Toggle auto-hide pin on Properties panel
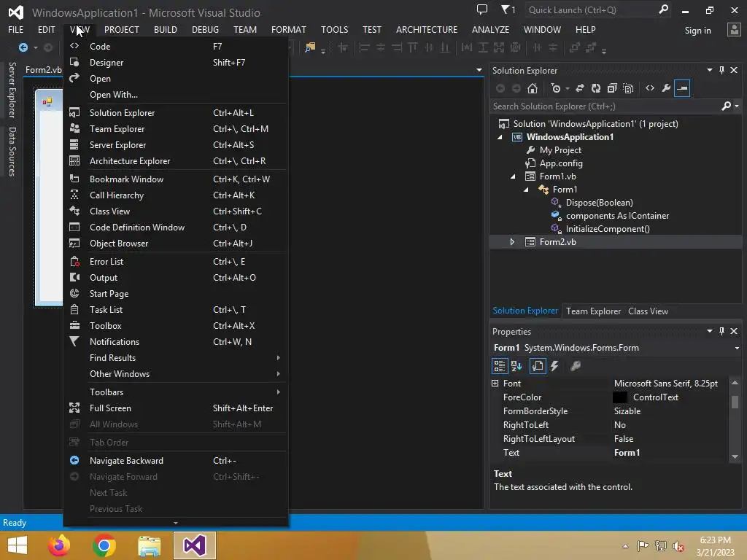This screenshot has height=560, width=747. pos(721,331)
